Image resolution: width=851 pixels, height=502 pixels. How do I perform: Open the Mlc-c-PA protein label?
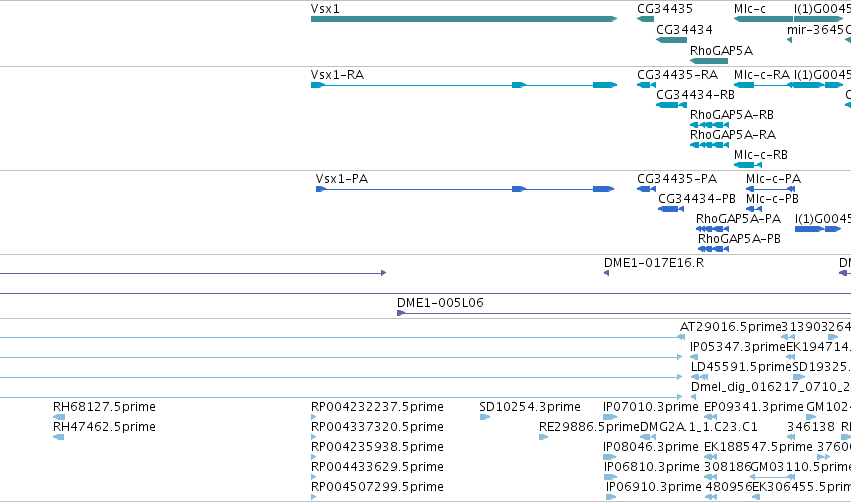click(773, 179)
